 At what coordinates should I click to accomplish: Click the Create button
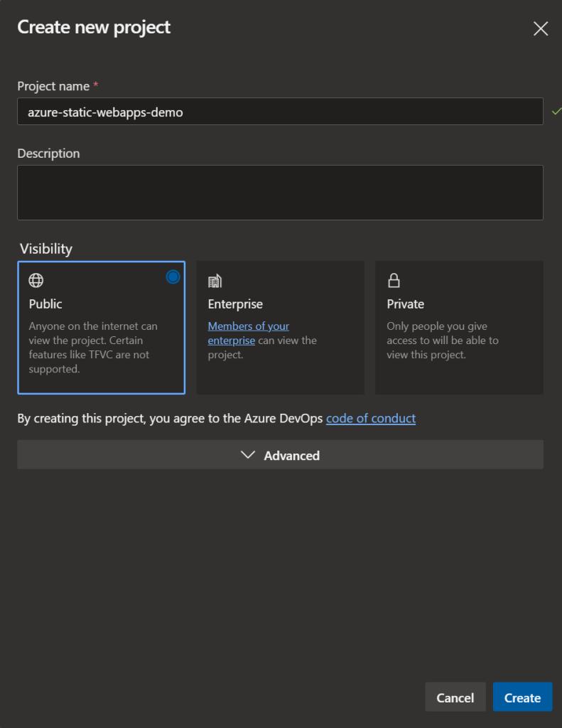tap(522, 697)
